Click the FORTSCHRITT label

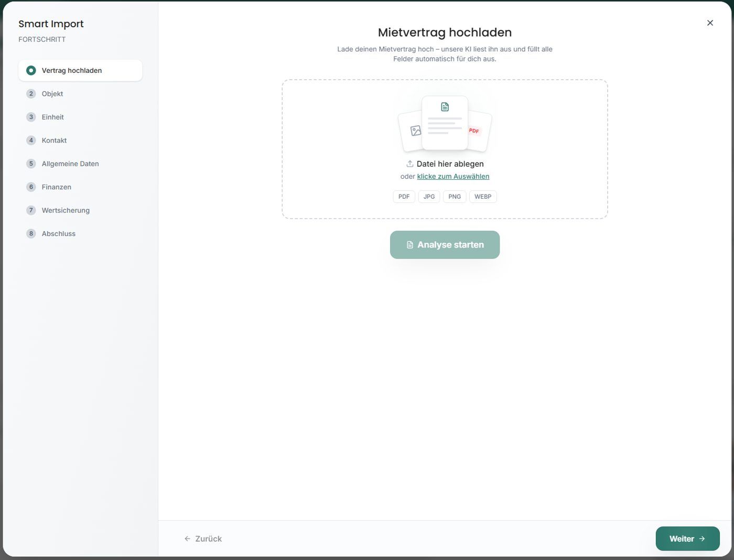(x=42, y=39)
